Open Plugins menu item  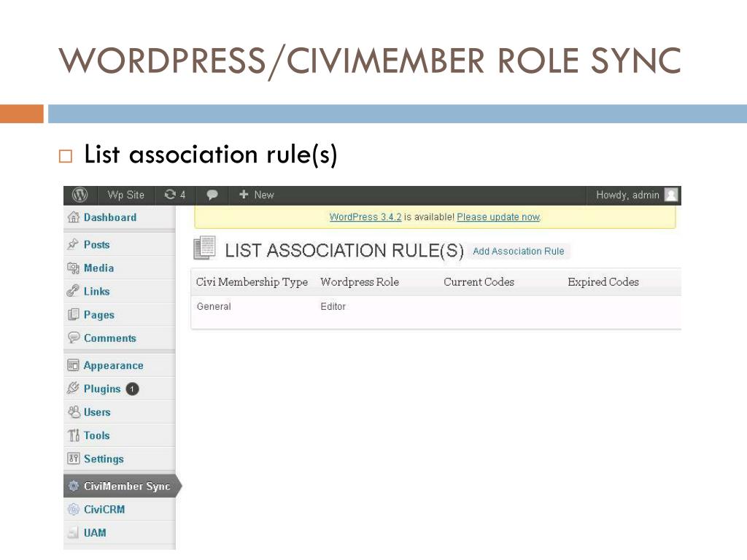coord(102,389)
